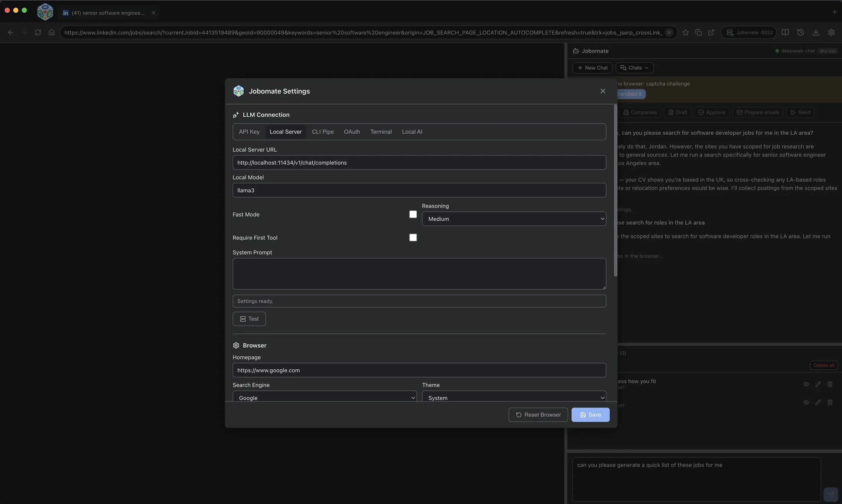Enable the Require First Tool checkbox
This screenshot has width=842, height=504.
[x=413, y=238]
